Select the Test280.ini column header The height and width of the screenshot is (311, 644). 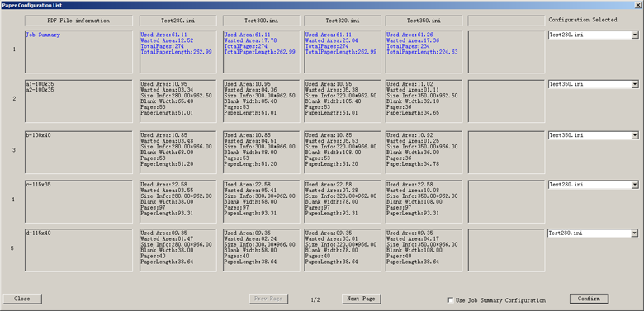[x=178, y=21]
